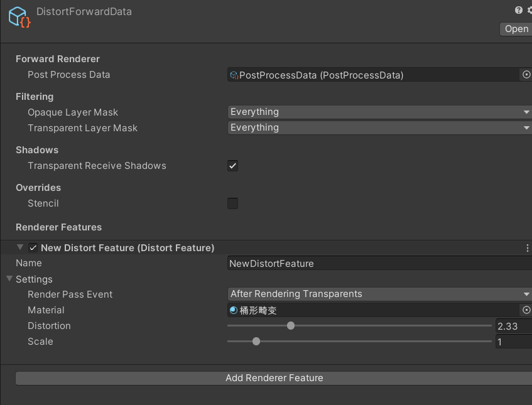This screenshot has width=532, height=405.
Task: Click Add Renderer Feature button
Action: tap(274, 378)
